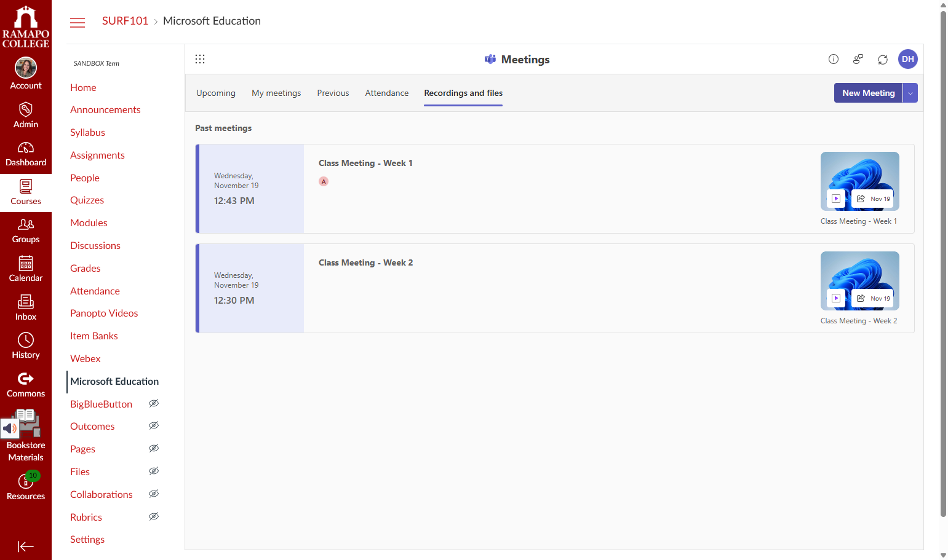Open the Panopto Videos link
Screen dimensions: 948x560
104,313
